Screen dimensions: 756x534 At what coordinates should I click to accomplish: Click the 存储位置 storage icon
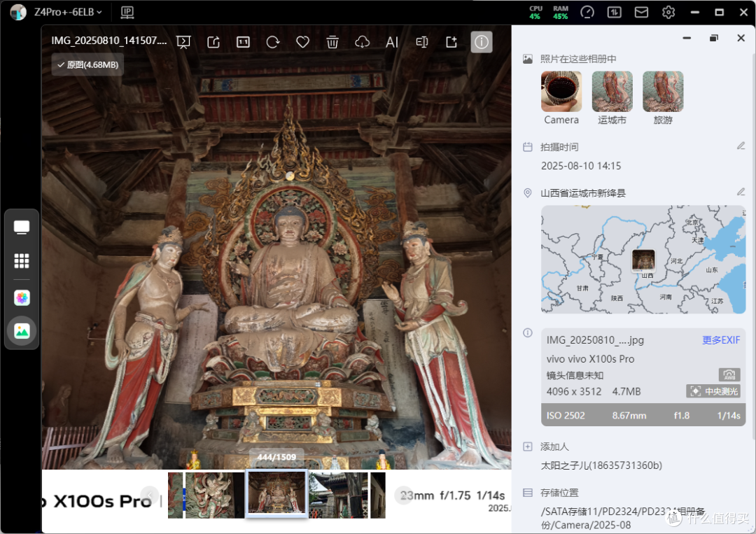point(528,493)
